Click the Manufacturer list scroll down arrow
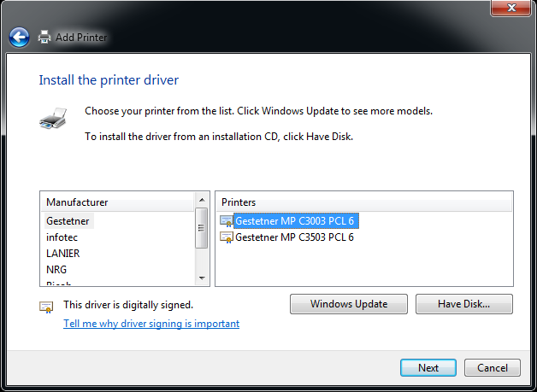The height and width of the screenshot is (392, 537). pyautogui.click(x=202, y=278)
